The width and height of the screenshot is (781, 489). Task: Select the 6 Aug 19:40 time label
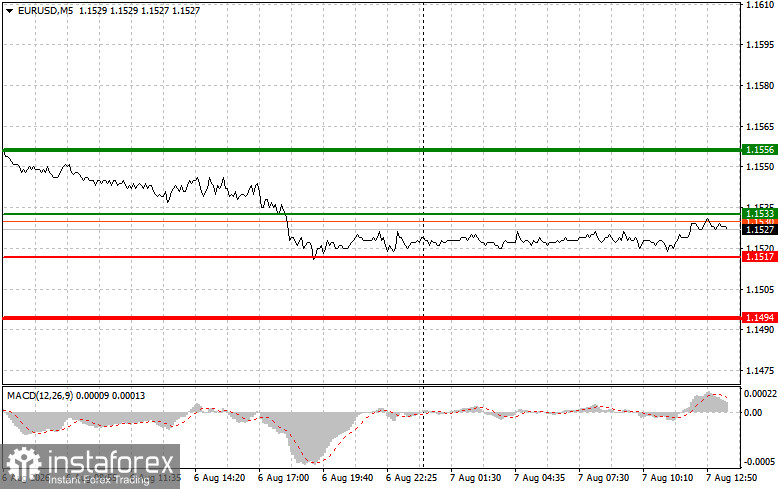348,478
